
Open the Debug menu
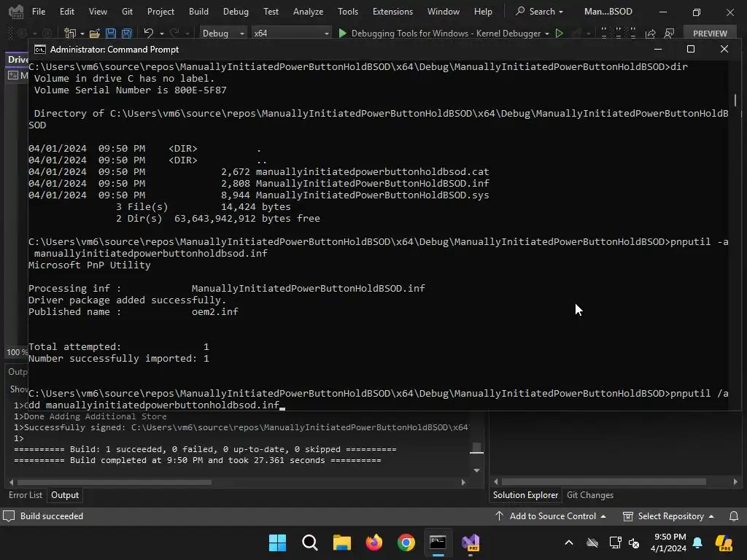(x=236, y=12)
